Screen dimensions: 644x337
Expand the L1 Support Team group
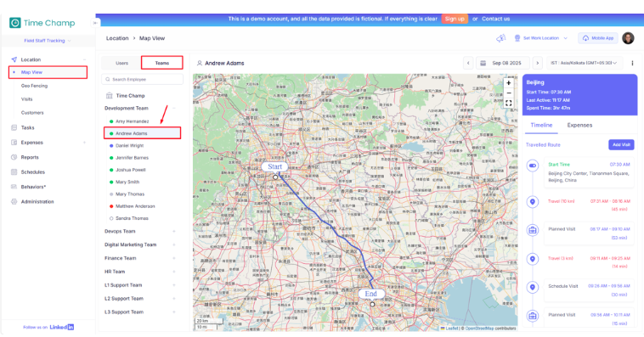(173, 285)
